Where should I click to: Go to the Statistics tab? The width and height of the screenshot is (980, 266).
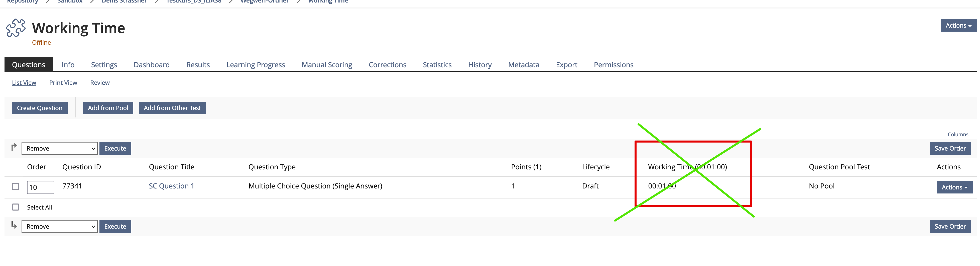click(437, 65)
